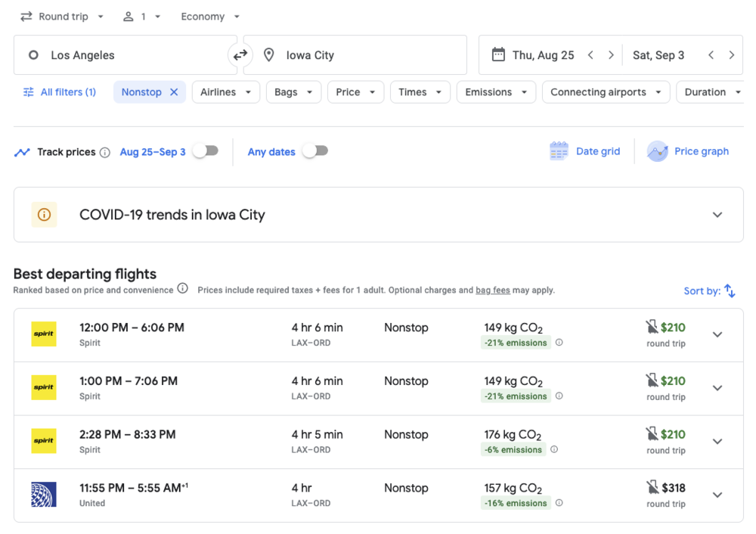
Task: Click the ranking info icon near price and convenience
Action: point(182,289)
